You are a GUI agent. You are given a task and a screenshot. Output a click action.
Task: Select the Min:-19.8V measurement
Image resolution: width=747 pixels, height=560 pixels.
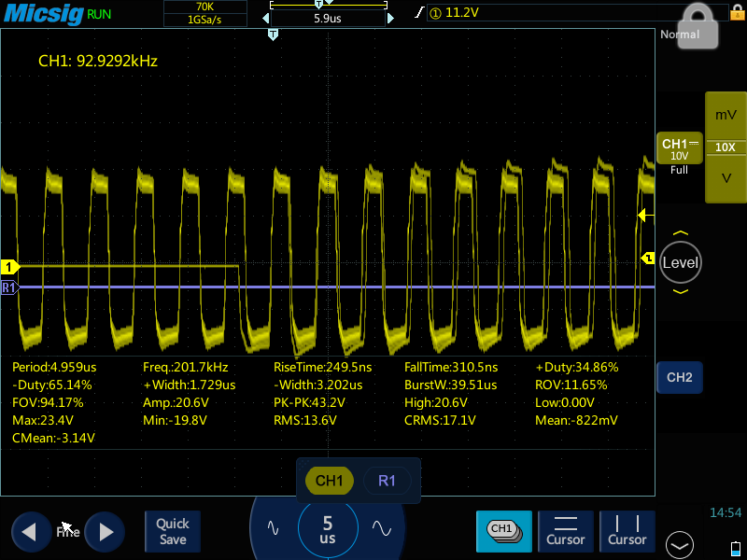click(175, 420)
